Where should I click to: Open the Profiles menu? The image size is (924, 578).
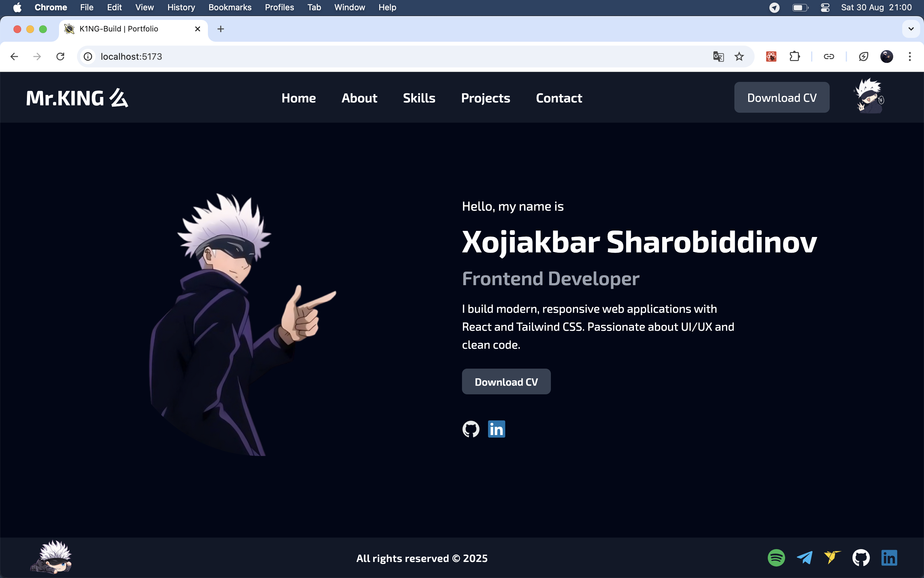[279, 8]
